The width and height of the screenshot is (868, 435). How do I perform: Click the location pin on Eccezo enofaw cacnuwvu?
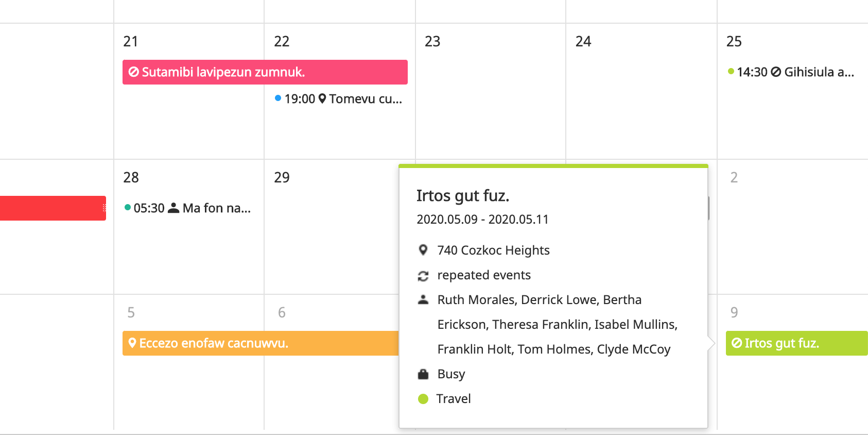132,343
